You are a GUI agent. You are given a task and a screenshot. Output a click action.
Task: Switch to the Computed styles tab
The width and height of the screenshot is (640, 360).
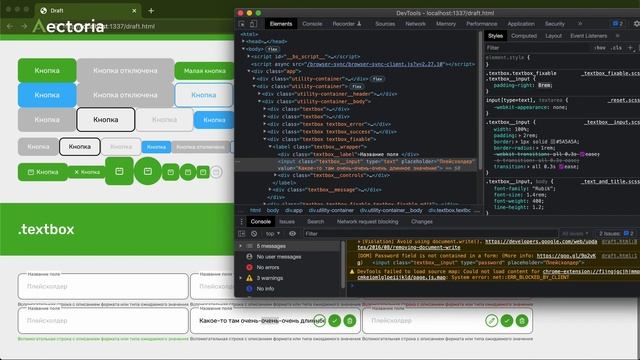(524, 36)
